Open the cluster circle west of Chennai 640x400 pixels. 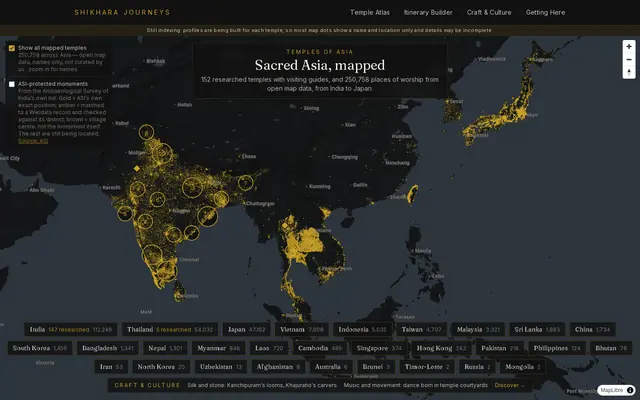coord(152,255)
